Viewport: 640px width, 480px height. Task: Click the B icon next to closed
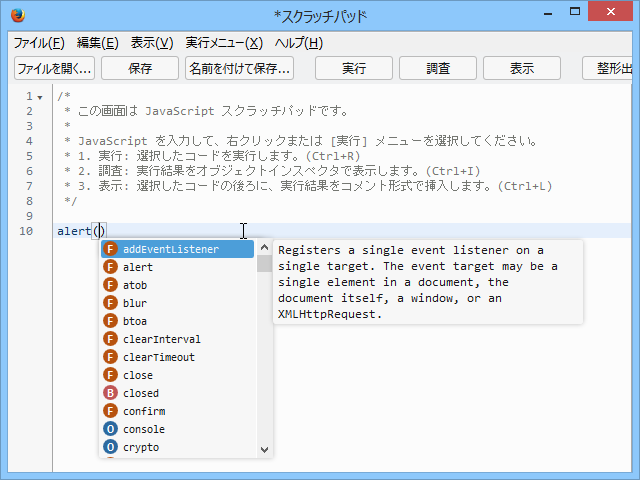coord(110,393)
